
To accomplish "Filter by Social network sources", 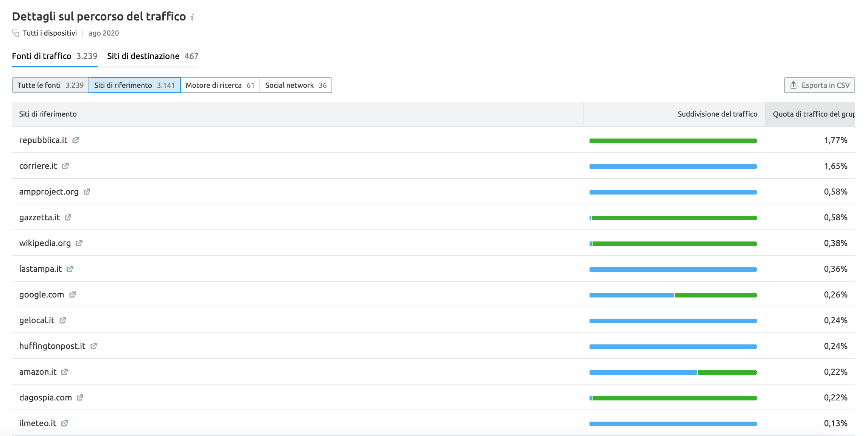I will pos(296,85).
